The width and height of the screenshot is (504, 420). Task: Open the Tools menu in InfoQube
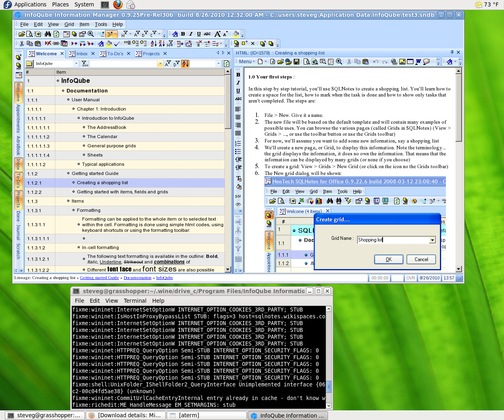(101, 24)
